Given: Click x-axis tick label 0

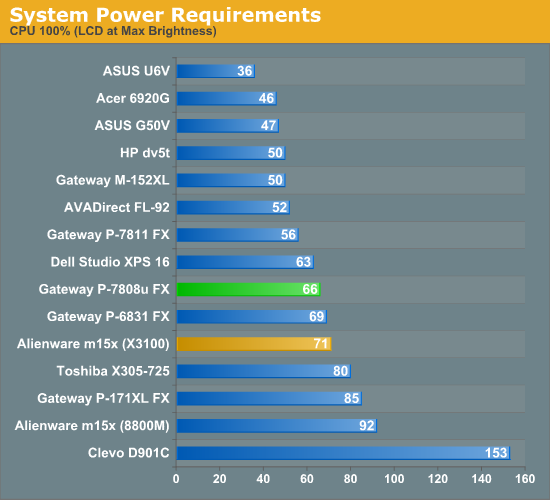Looking at the screenshot, I should pos(176,479).
